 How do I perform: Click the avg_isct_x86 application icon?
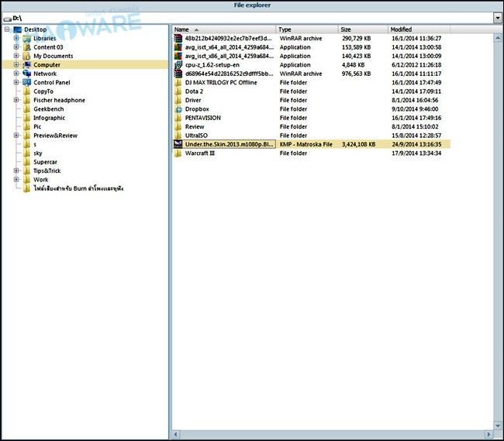[178, 56]
